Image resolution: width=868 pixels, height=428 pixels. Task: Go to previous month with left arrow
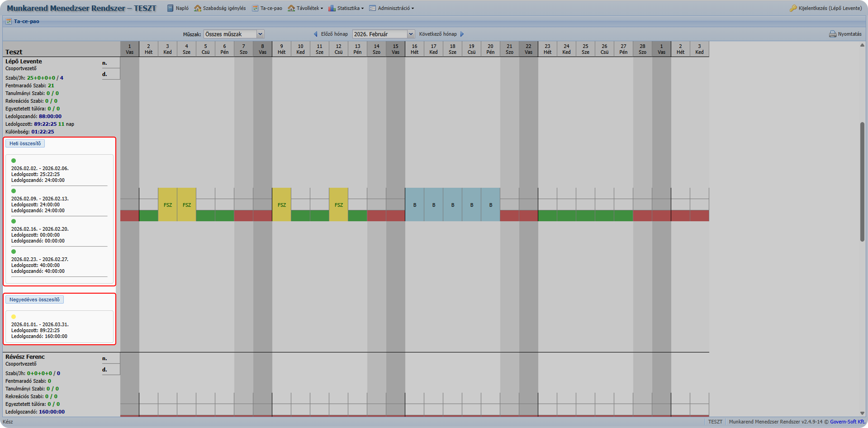point(316,34)
